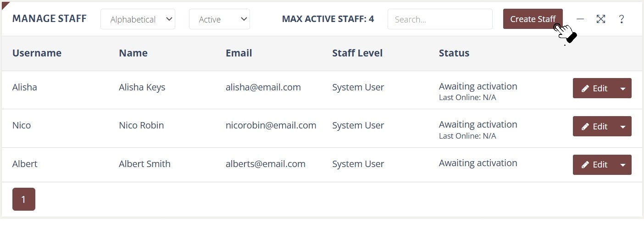The height and width of the screenshot is (235, 644).
Task: Select the Nico username cell
Action: 22,125
